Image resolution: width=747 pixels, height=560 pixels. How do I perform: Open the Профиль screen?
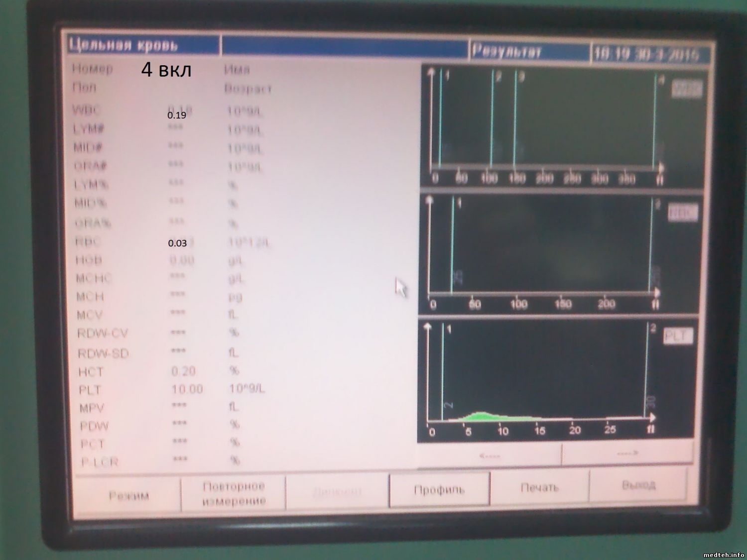coord(439,490)
